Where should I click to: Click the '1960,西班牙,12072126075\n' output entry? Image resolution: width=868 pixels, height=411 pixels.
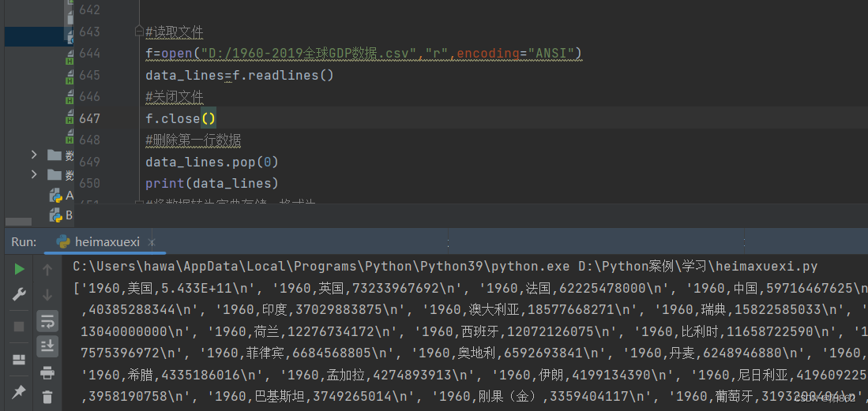(x=512, y=332)
